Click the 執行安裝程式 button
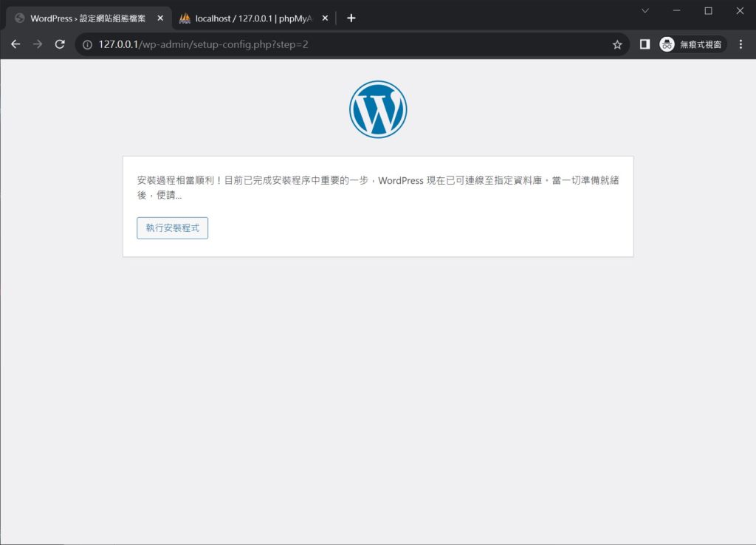Screen dimensions: 756x545 [173, 228]
